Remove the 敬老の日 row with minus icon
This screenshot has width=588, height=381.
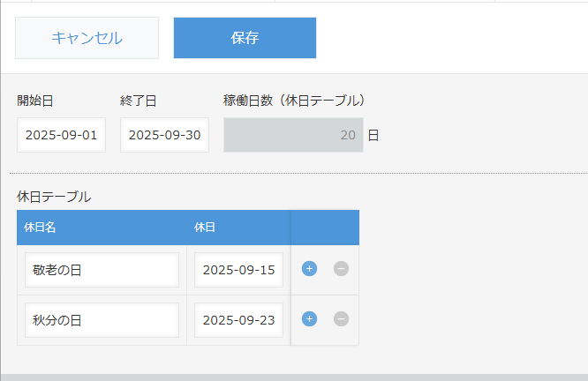coord(341,269)
